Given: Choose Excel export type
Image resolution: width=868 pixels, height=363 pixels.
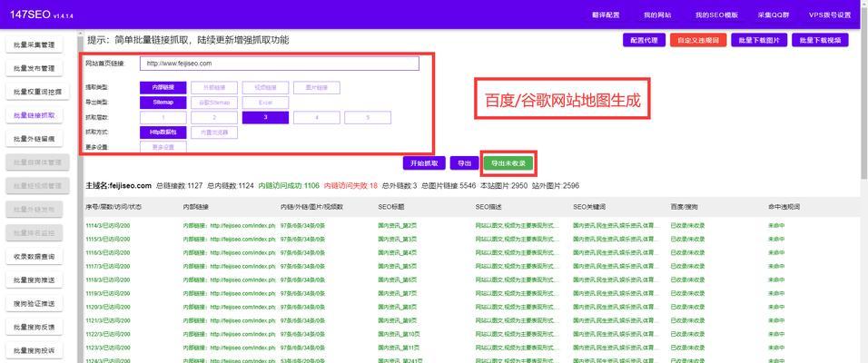Looking at the screenshot, I should pos(265,103).
